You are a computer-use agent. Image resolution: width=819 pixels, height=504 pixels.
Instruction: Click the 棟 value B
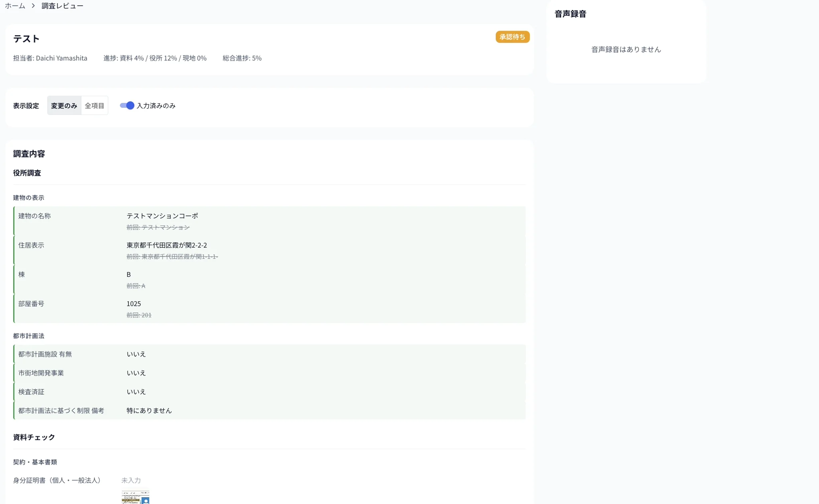pyautogui.click(x=129, y=275)
